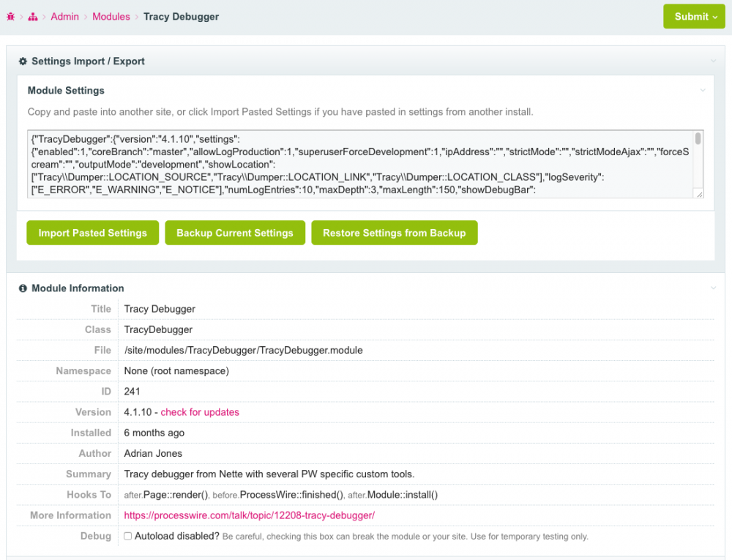Follow the check for updates link
This screenshot has width=732, height=560.
pyautogui.click(x=200, y=412)
